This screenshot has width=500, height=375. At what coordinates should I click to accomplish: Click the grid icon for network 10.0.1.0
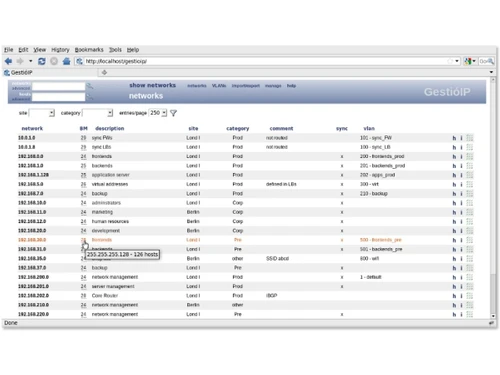470,138
